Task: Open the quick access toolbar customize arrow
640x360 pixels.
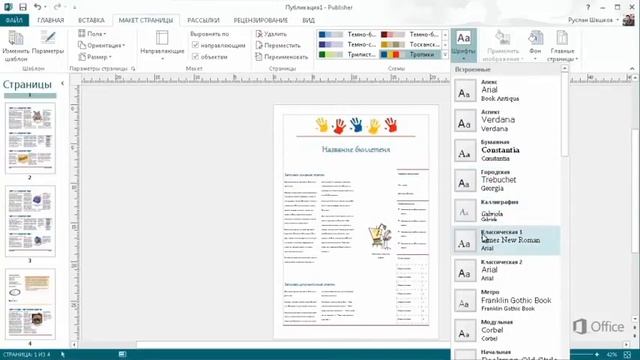Action: [74, 7]
